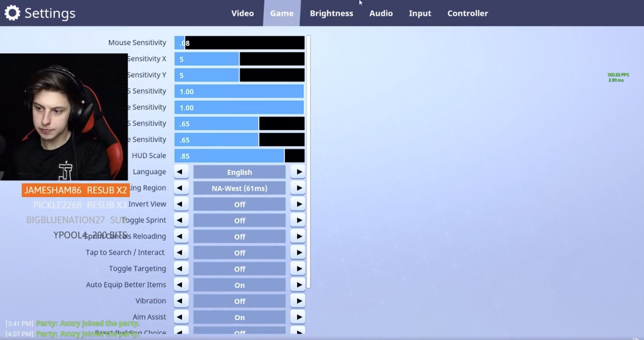Click right arrow for Language
The height and width of the screenshot is (340, 644).
coord(298,172)
